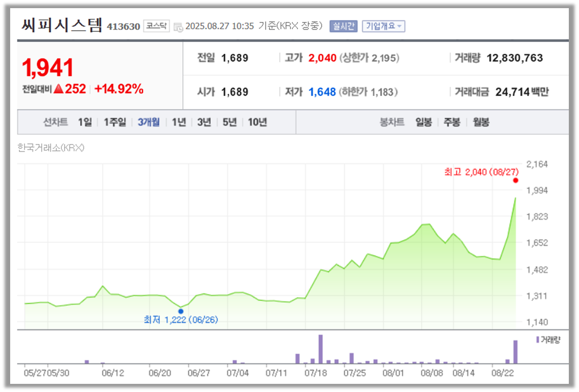Click the current price 1,941
The width and height of the screenshot is (579, 392).
(x=48, y=68)
